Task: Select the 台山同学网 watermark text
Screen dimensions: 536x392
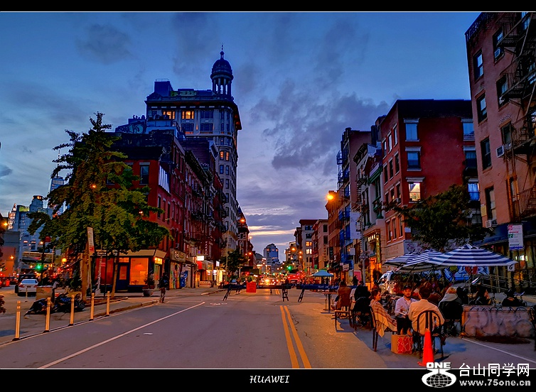Action: point(494,369)
